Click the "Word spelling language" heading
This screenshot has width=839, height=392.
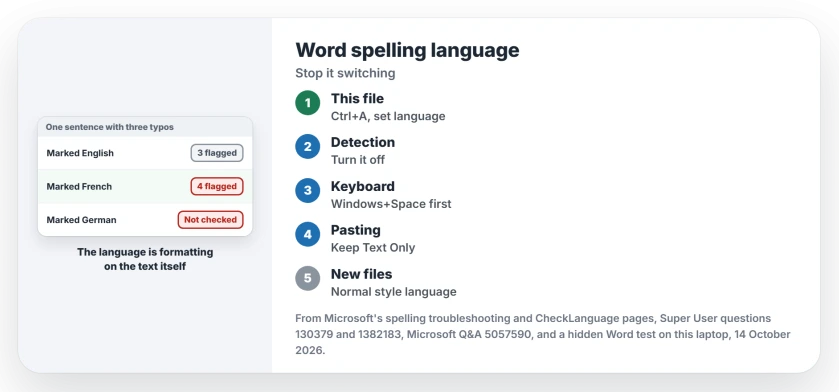point(407,50)
